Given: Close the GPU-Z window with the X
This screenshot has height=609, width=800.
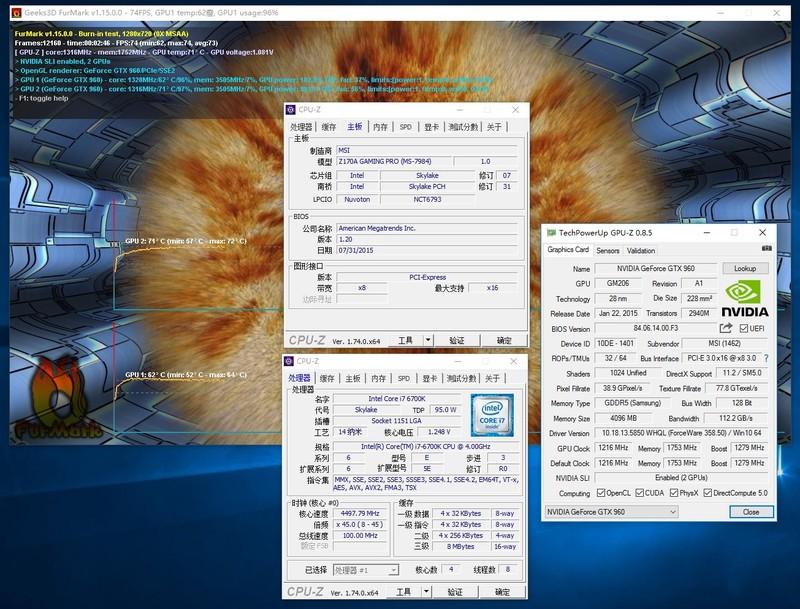Looking at the screenshot, I should (x=762, y=233).
